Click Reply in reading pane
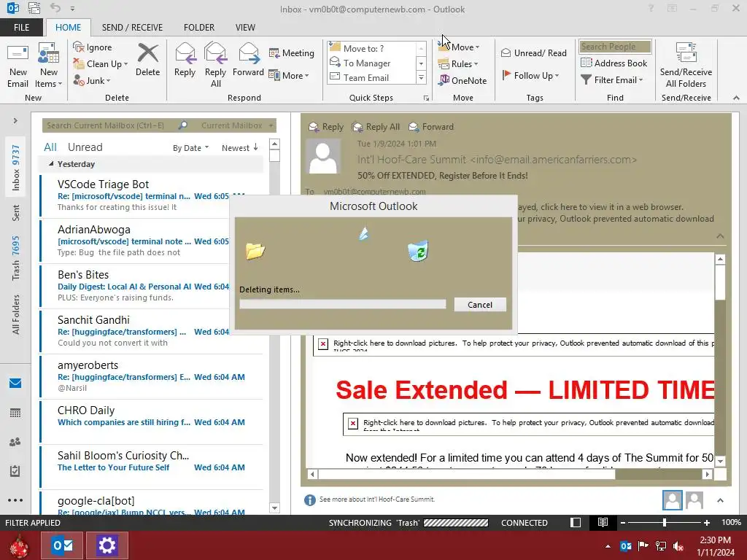The width and height of the screenshot is (747, 560). tap(326, 127)
